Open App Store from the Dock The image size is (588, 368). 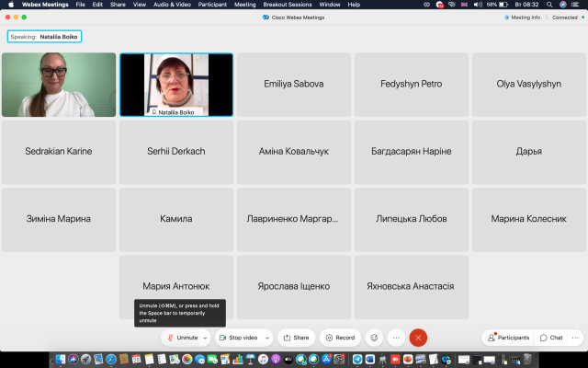pos(326,360)
